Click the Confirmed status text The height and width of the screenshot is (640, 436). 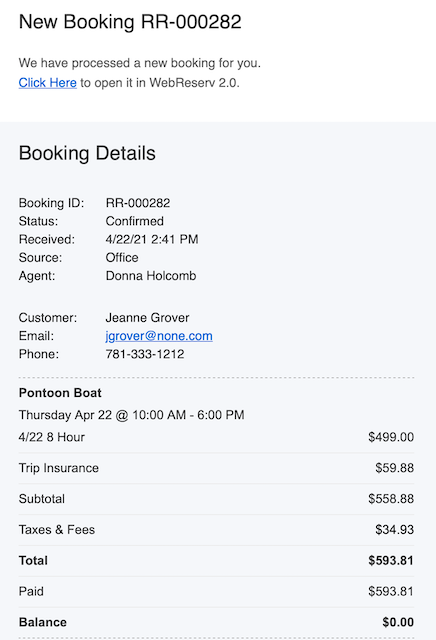click(x=134, y=221)
